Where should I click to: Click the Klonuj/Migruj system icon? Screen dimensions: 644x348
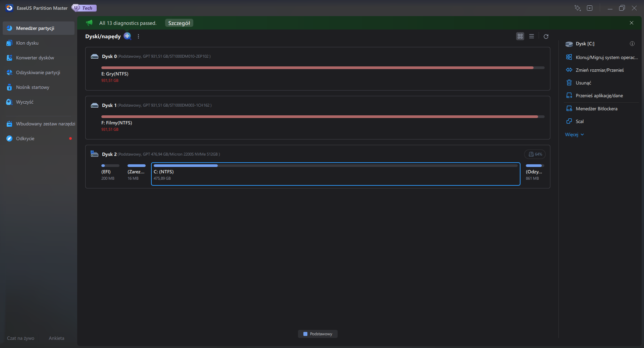point(569,57)
